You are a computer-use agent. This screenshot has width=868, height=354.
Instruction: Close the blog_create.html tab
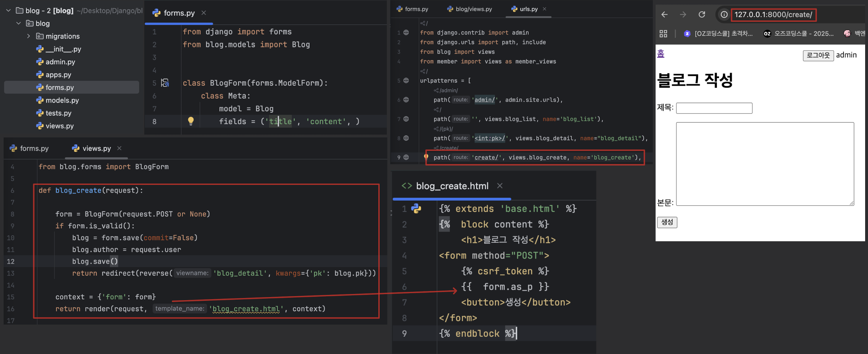coord(500,186)
